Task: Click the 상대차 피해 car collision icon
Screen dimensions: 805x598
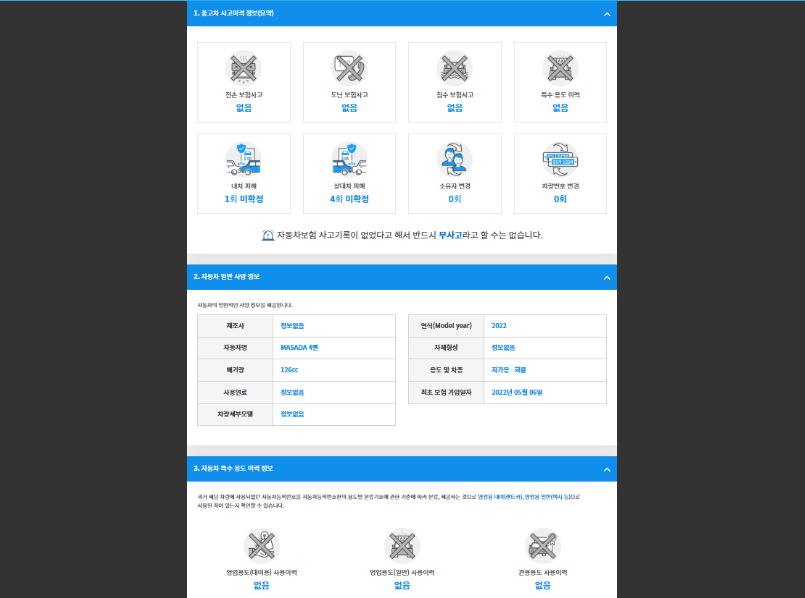Action: point(349,159)
